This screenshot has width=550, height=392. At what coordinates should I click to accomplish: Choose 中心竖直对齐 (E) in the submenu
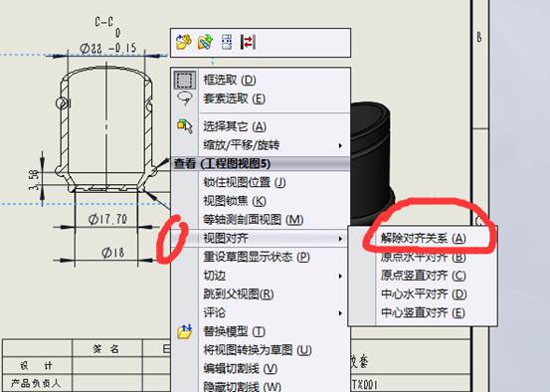[x=423, y=312]
